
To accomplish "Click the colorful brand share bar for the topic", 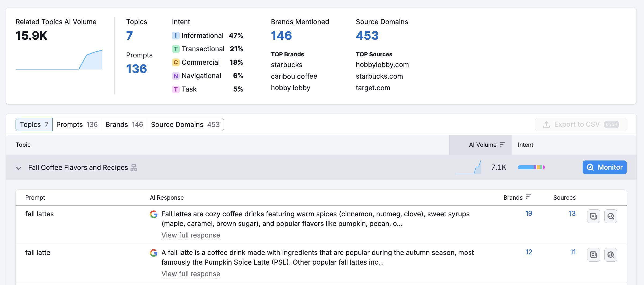I will (531, 167).
